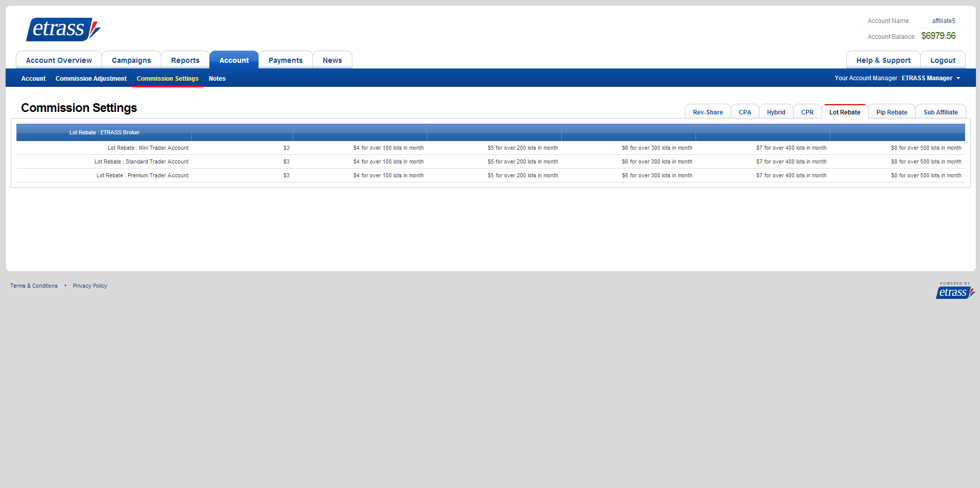Go to the Payments tab

(285, 60)
